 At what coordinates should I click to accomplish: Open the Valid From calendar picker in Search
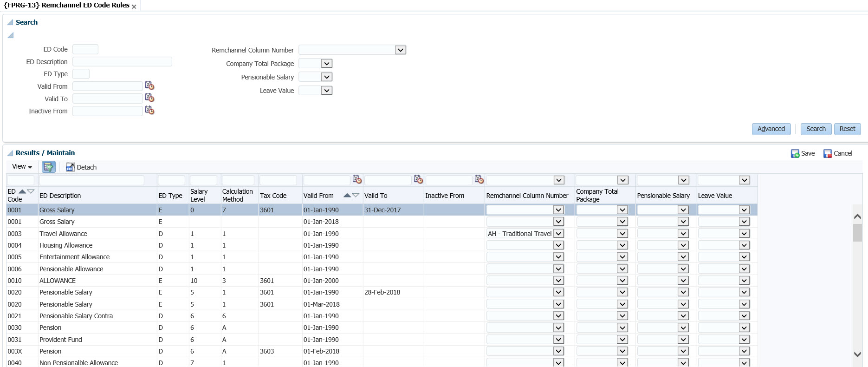click(x=149, y=86)
